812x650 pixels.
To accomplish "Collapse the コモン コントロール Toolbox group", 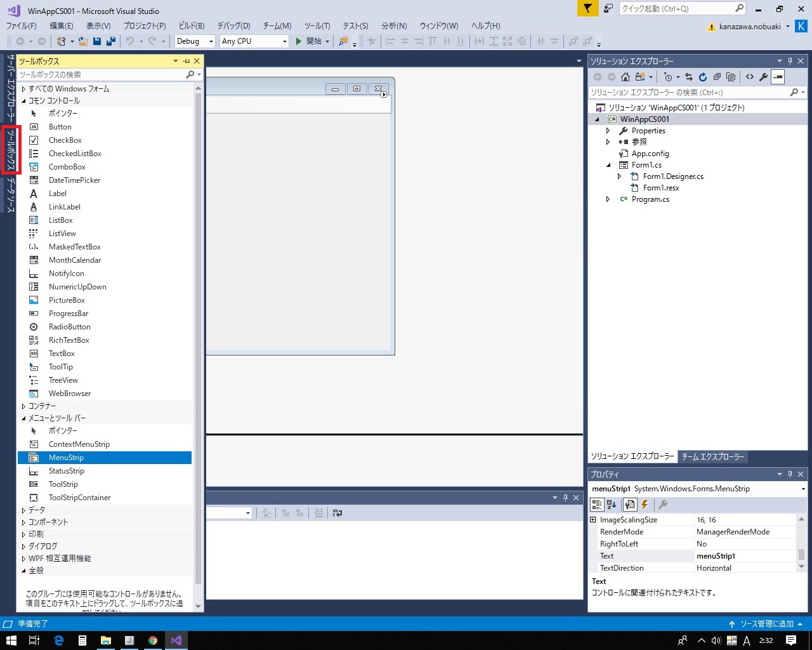I will point(24,101).
